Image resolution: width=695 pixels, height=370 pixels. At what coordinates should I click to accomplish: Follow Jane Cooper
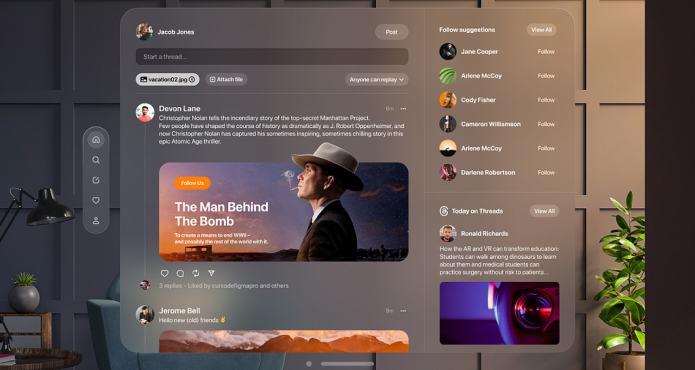point(546,52)
